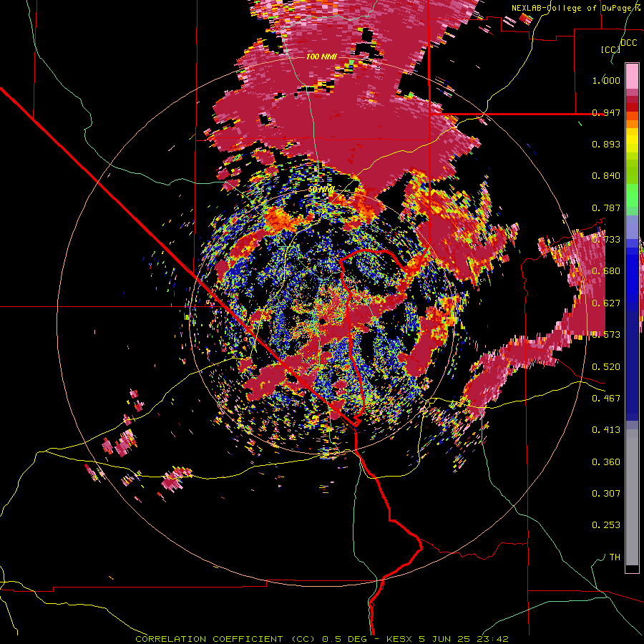The height and width of the screenshot is (644, 644).
Task: Click the TH label near scale bottom
Action: 615,557
